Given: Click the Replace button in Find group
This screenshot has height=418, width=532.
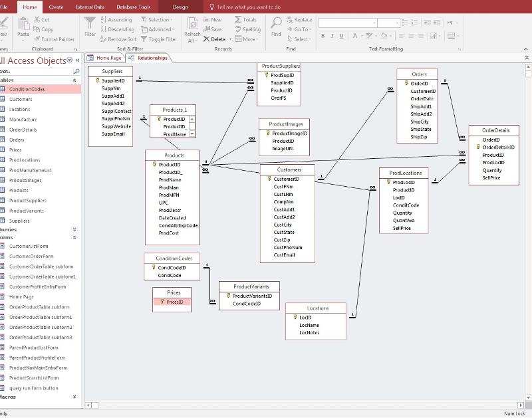Looking at the screenshot, I should point(299,20).
